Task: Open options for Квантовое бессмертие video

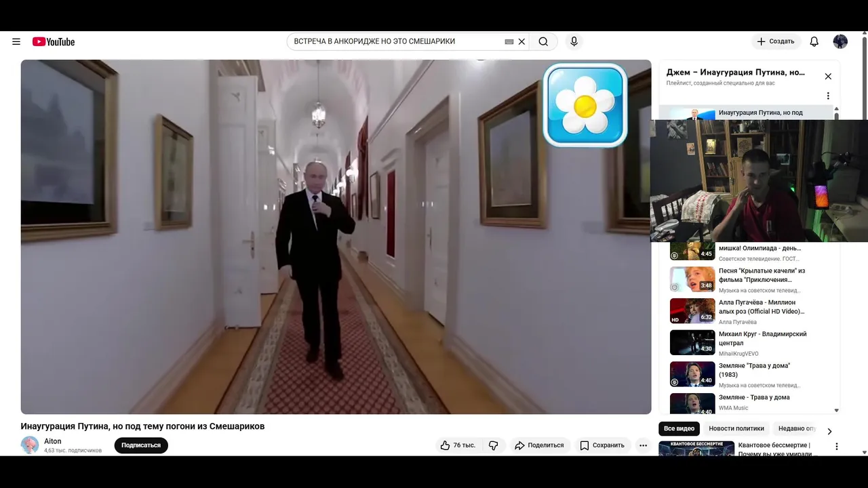Action: 836,447
